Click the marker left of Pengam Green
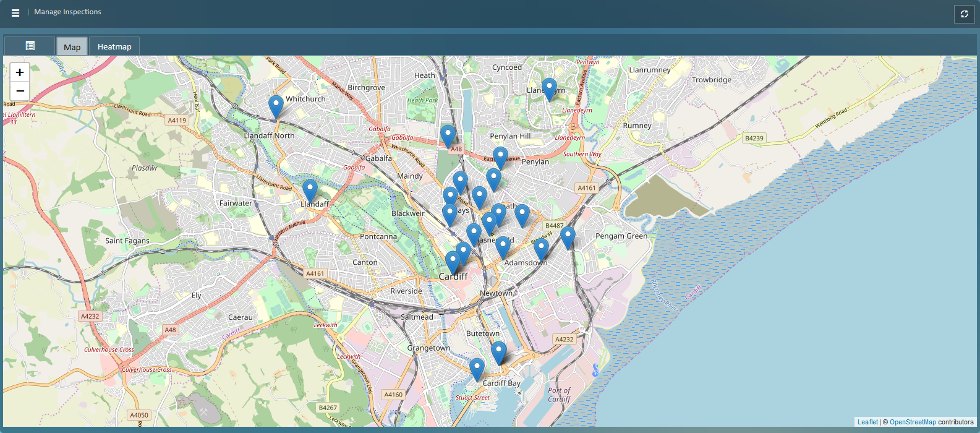The image size is (980, 433). point(568,237)
